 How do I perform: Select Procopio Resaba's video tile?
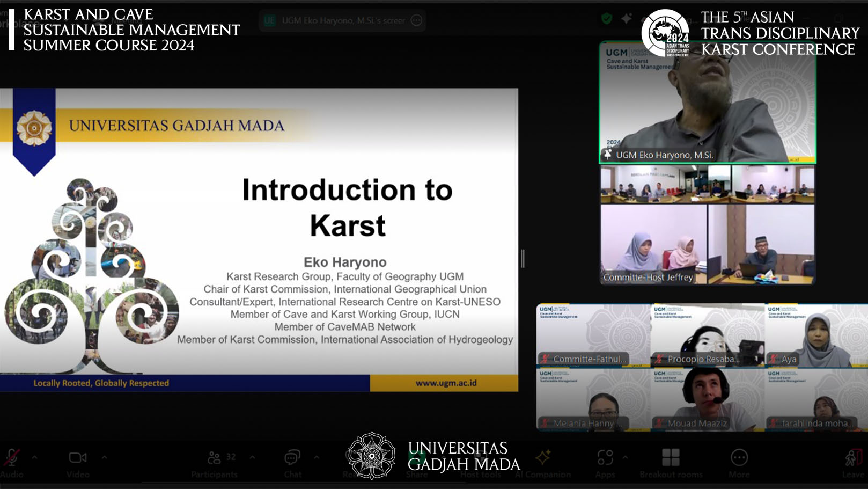(x=708, y=335)
